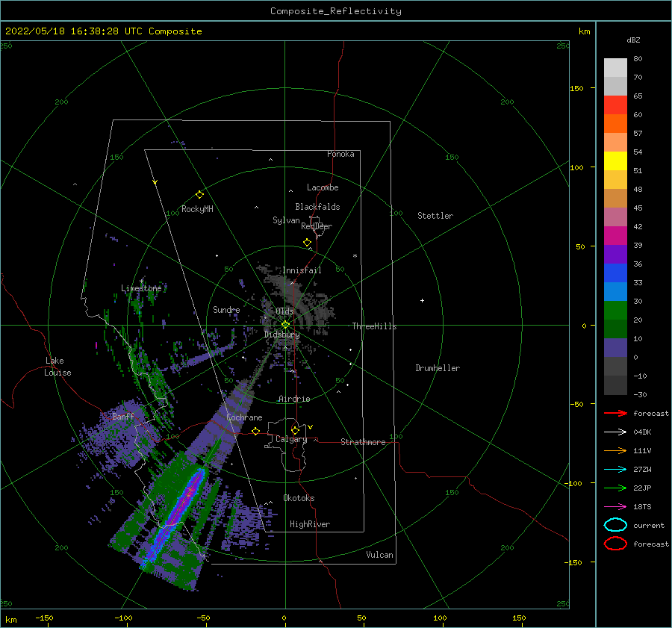This screenshot has height=628, width=672.
Task: Click the Cochrane label
Action: tap(244, 417)
